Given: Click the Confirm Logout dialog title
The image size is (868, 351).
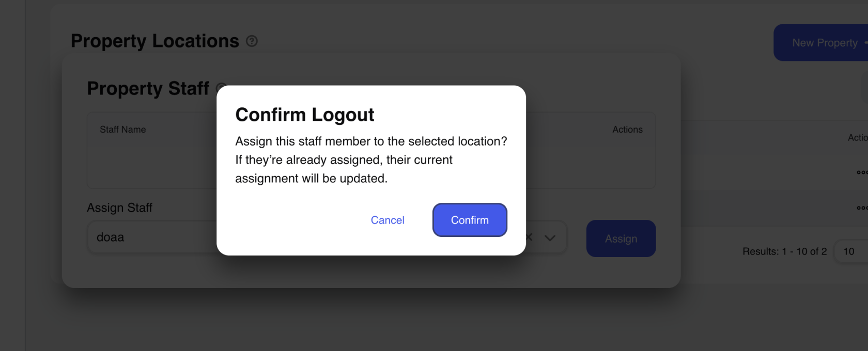Looking at the screenshot, I should click(x=305, y=115).
